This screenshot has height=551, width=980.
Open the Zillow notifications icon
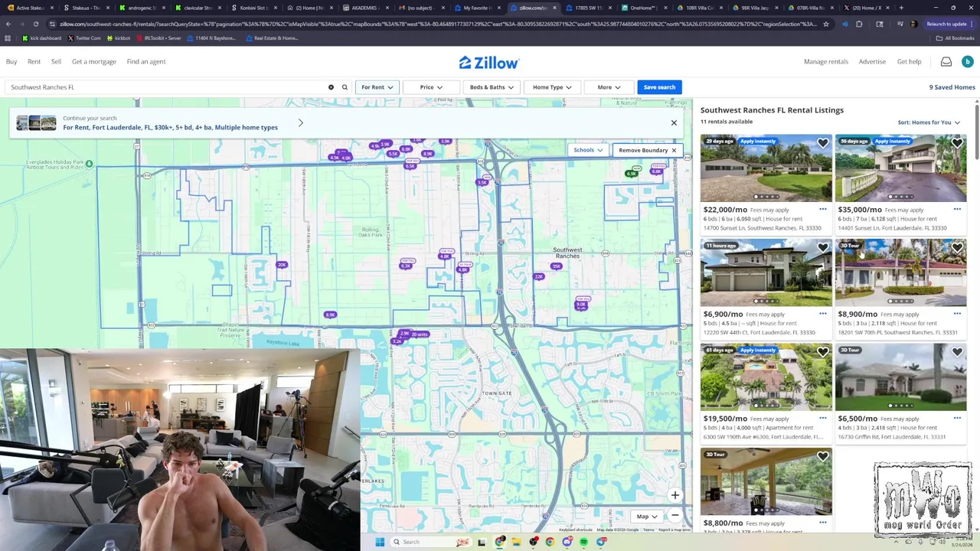946,62
